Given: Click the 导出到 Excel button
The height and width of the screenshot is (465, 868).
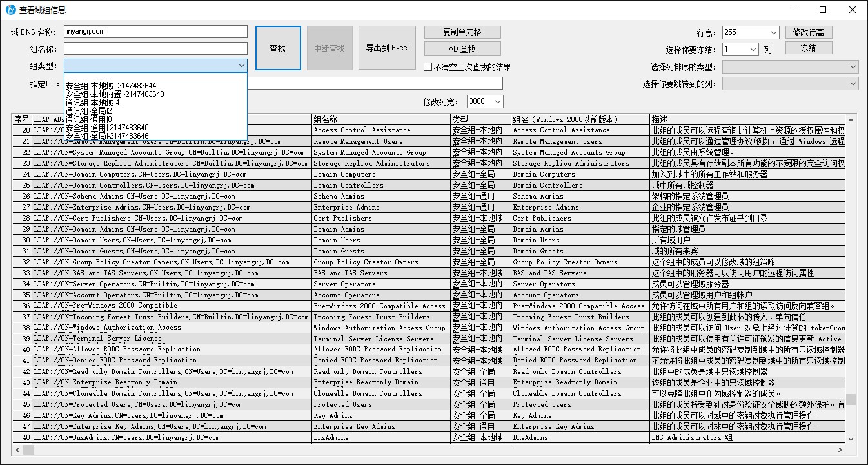Looking at the screenshot, I should pos(387,48).
